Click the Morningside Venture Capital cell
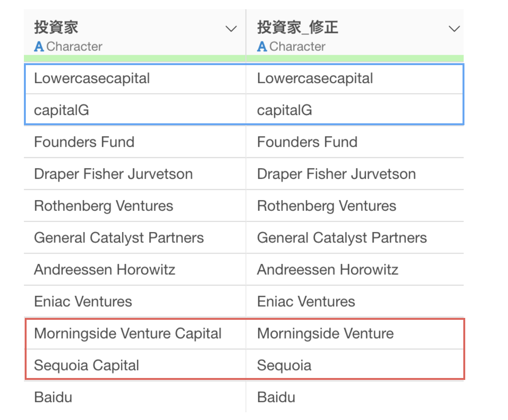Screen dimensions: 508x420 [135, 333]
